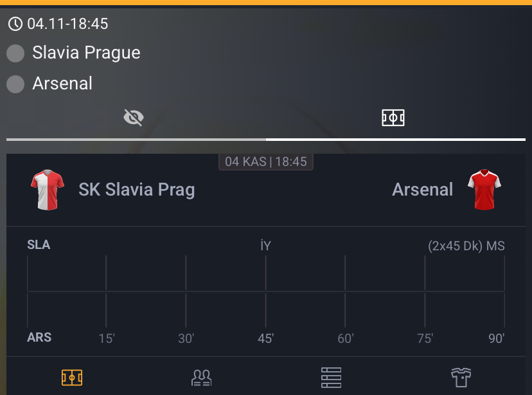The image size is (532, 395).
Task: Hide the match using the crossed-eye icon
Action: click(133, 118)
